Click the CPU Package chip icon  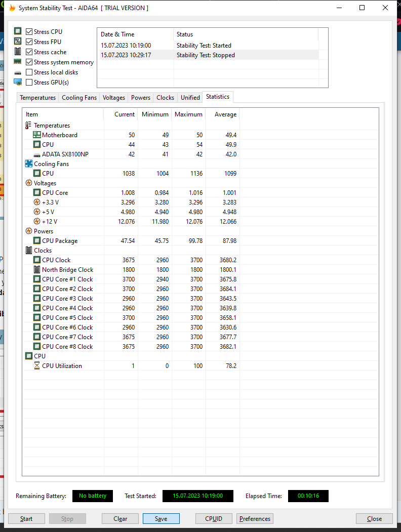pyautogui.click(x=36, y=240)
